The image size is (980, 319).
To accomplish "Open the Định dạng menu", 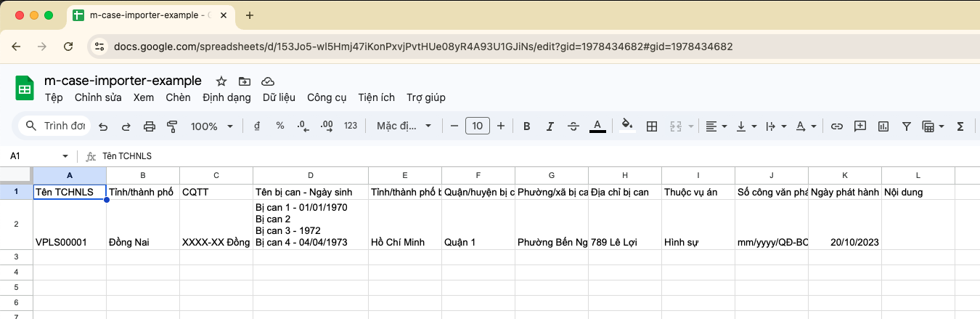I will pos(226,97).
